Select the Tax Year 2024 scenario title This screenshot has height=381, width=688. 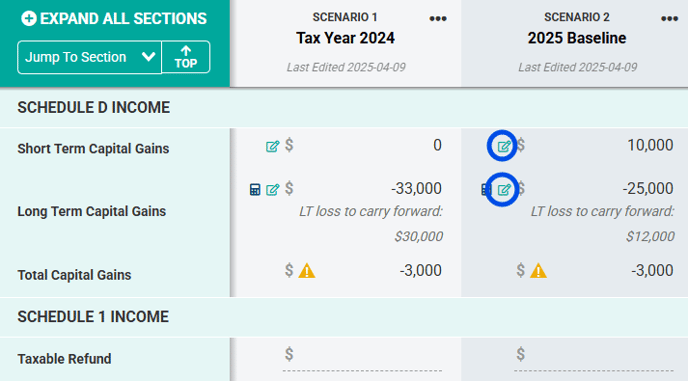click(345, 38)
